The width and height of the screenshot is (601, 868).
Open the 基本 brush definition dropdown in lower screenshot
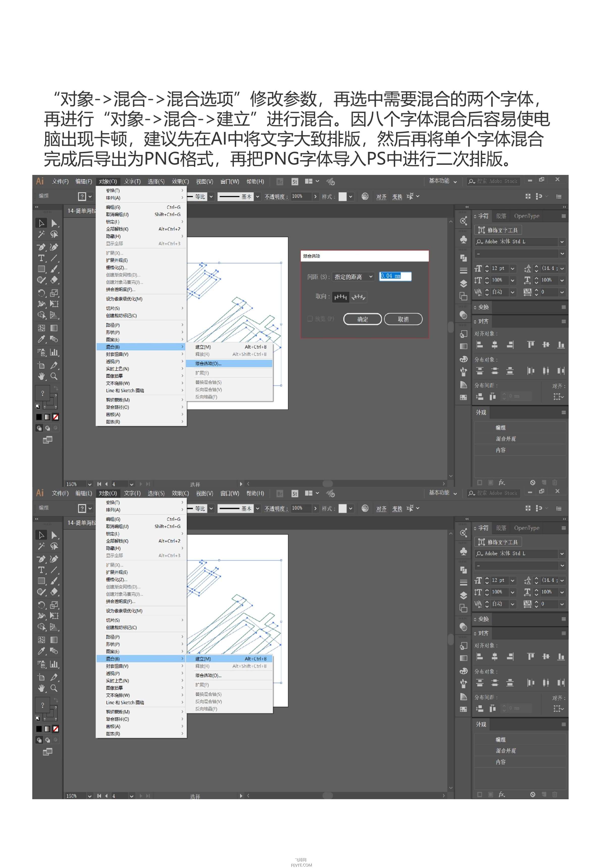coord(257,508)
